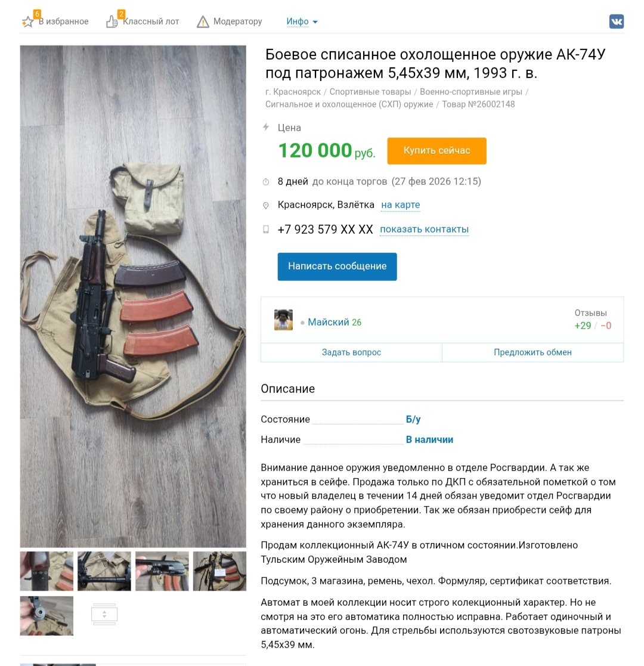
Task: Click the orange 'Купить сейчас' button
Action: click(436, 151)
